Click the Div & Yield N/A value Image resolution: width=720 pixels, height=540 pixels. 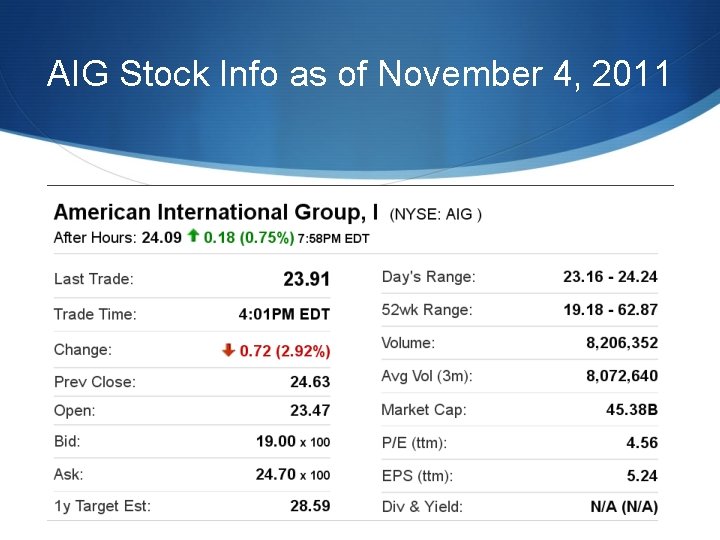click(x=624, y=507)
